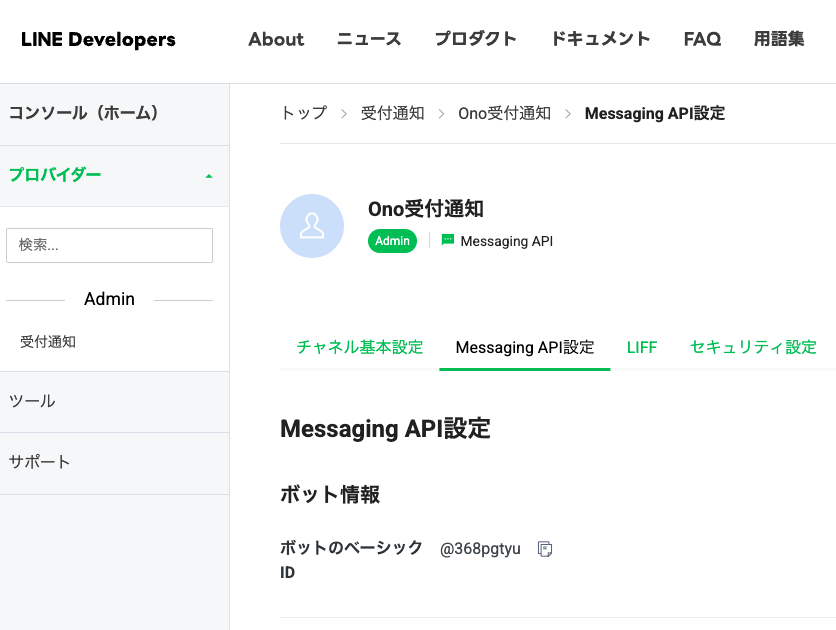The image size is (836, 630).
Task: Go to 受付通知 in breadcrumb
Action: point(392,113)
